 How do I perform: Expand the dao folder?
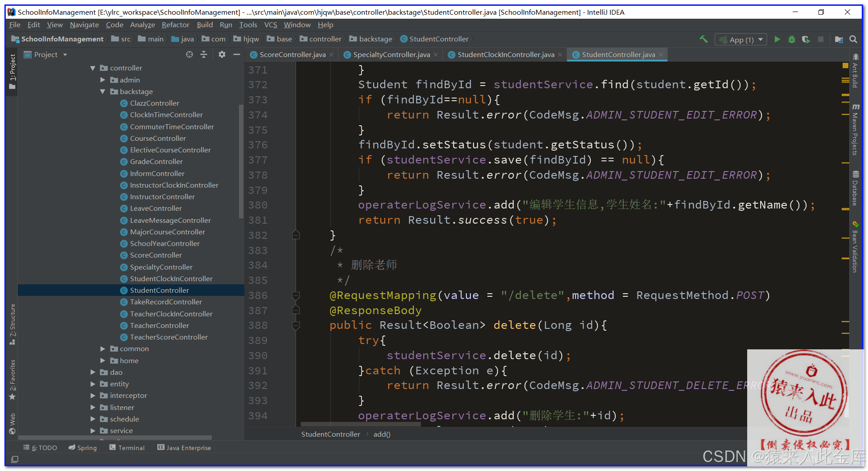93,372
